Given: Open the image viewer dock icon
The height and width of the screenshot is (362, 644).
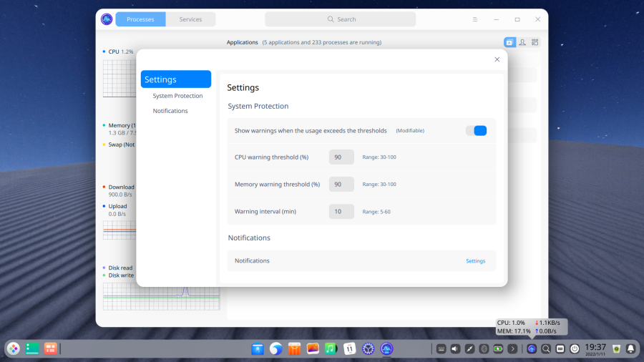Looking at the screenshot, I should (313, 349).
